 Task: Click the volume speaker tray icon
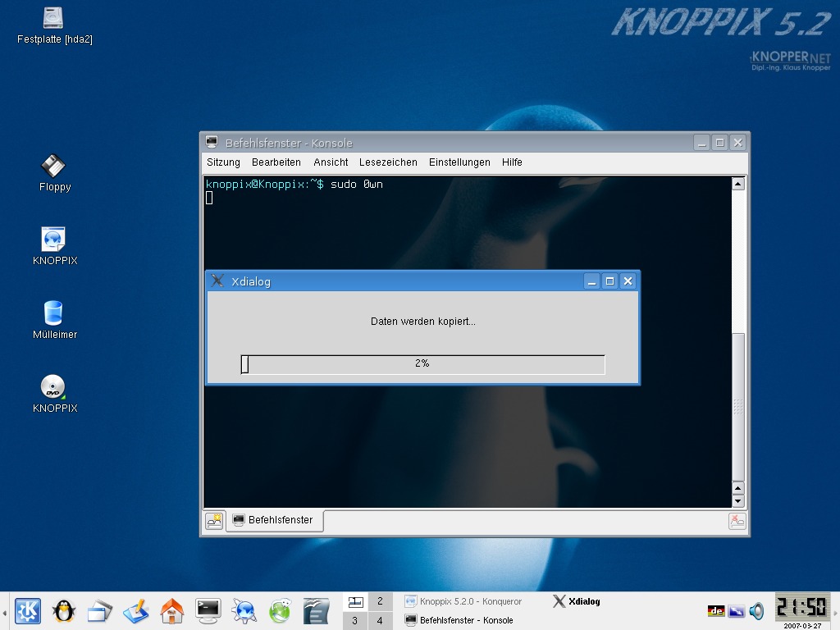click(x=756, y=610)
